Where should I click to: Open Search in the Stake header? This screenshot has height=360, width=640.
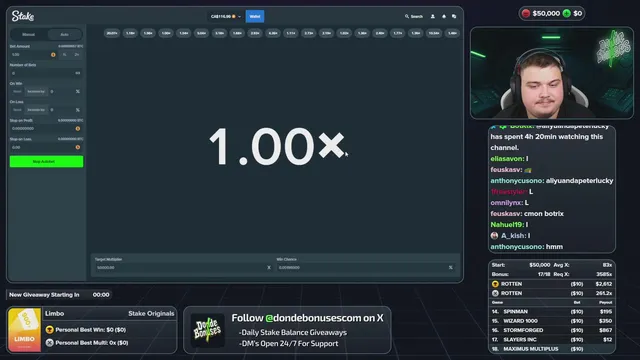tap(413, 16)
